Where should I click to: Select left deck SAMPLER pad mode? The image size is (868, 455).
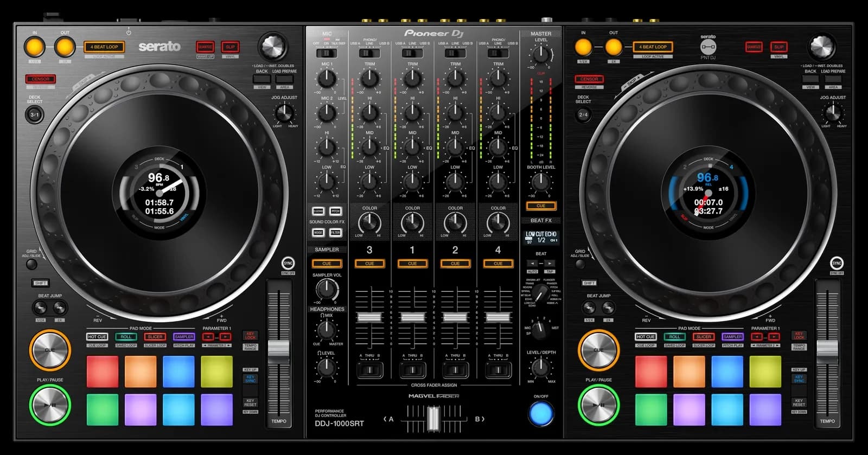tap(184, 337)
